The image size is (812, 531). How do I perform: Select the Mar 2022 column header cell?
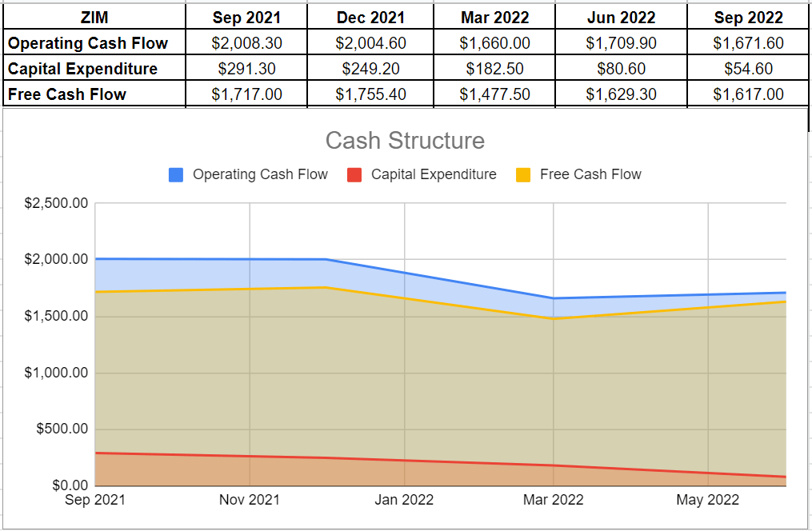pyautogui.click(x=494, y=17)
